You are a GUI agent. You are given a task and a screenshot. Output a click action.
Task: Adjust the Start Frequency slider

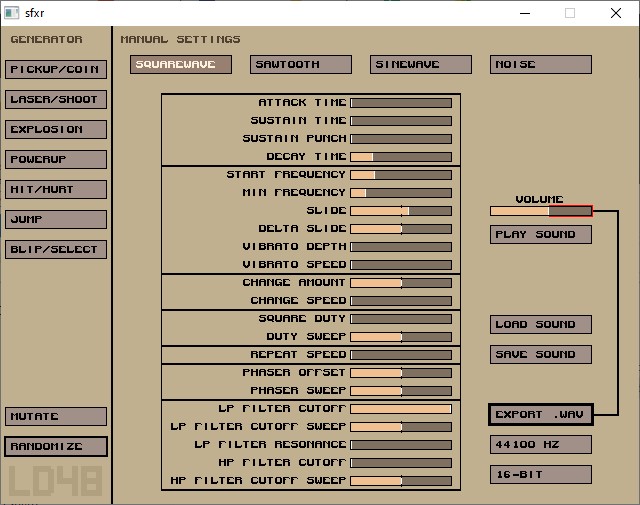[x=401, y=175]
